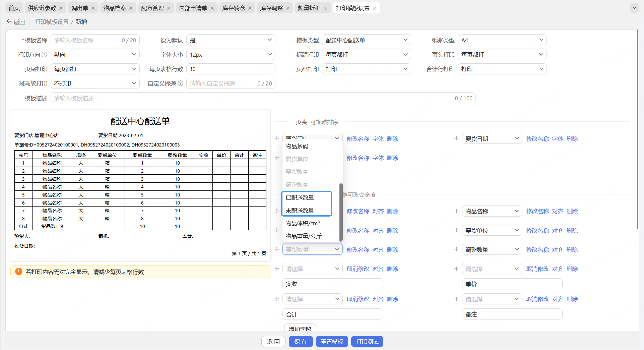This screenshot has width=644, height=350.
Task: Click the drag handle beside 合计 field row
Action: pos(277,299)
